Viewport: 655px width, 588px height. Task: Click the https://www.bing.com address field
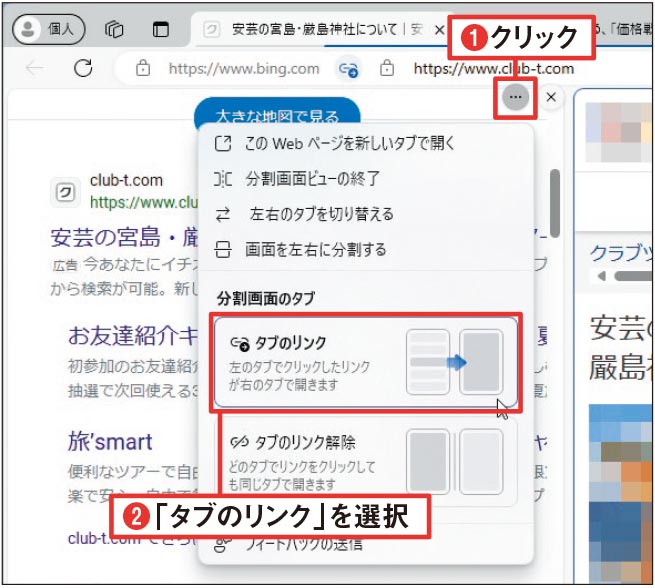tap(244, 68)
